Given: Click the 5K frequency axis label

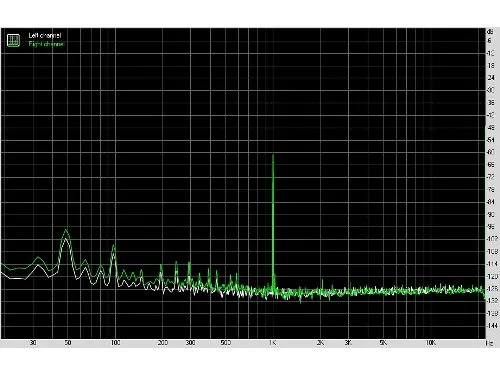Looking at the screenshot, I should 383,343.
